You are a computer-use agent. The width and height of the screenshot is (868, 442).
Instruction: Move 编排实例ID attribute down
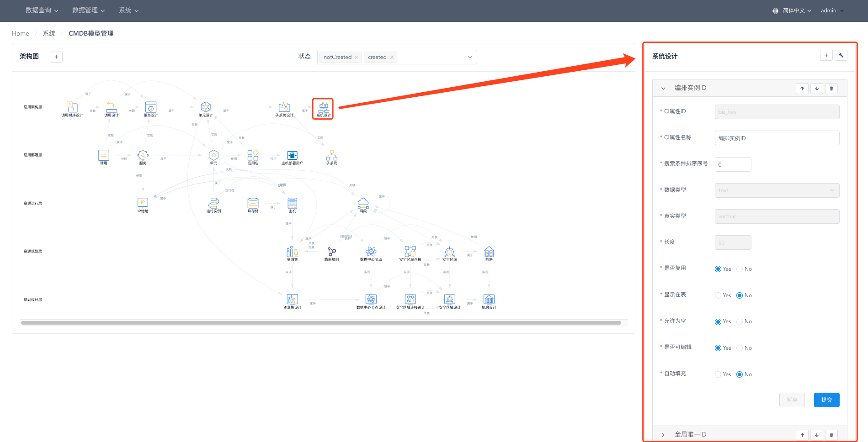coord(817,89)
